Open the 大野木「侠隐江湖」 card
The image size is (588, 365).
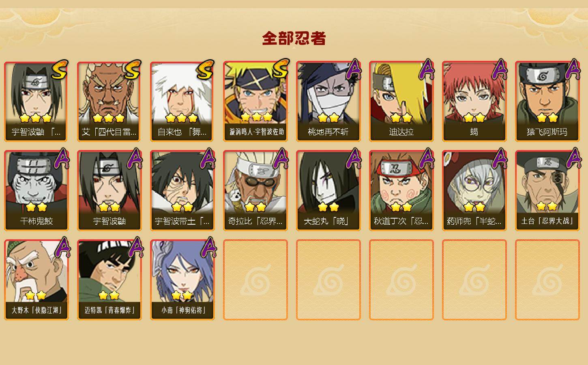click(x=36, y=280)
